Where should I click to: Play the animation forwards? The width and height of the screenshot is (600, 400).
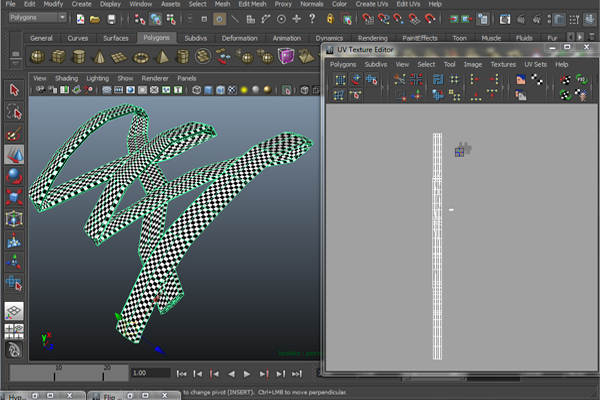click(x=247, y=374)
